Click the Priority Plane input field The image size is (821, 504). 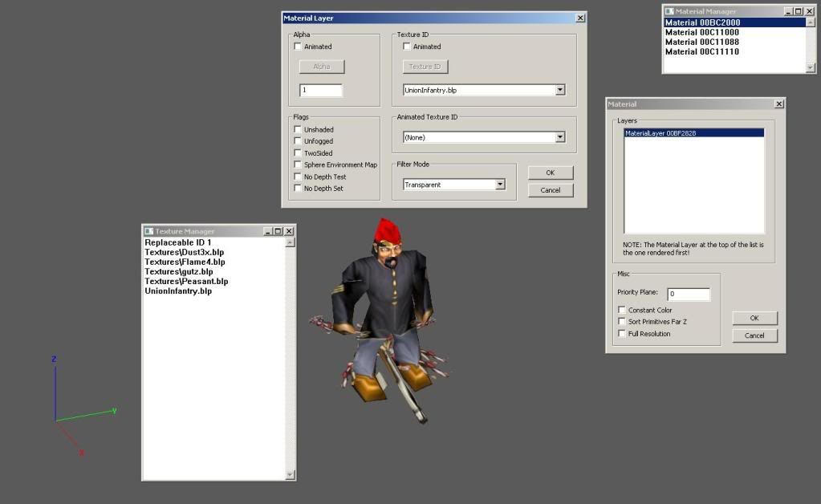coord(689,294)
